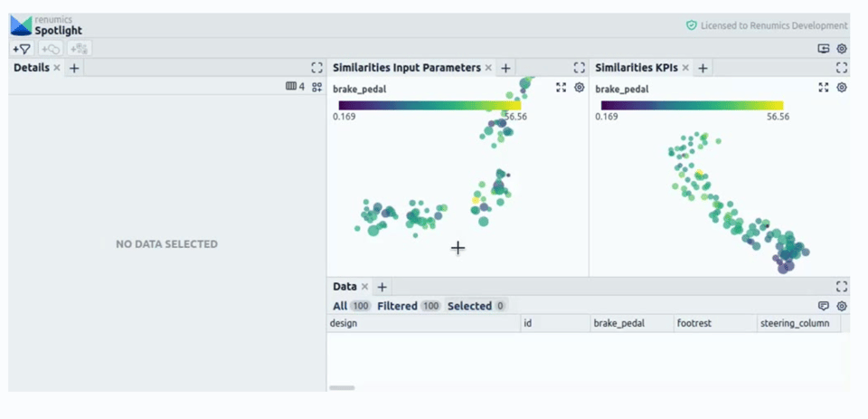Sort by the brake_pedal column header

coord(619,323)
